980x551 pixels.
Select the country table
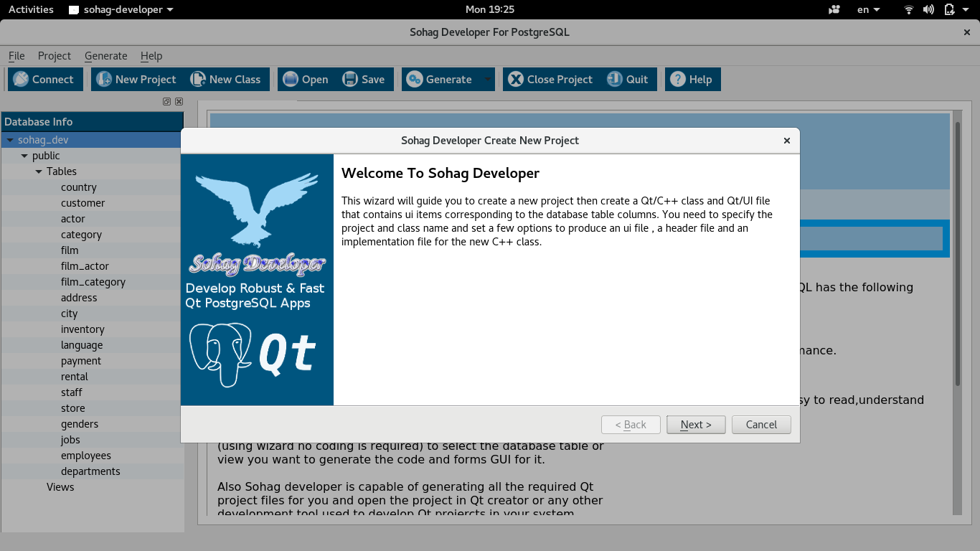(x=79, y=187)
